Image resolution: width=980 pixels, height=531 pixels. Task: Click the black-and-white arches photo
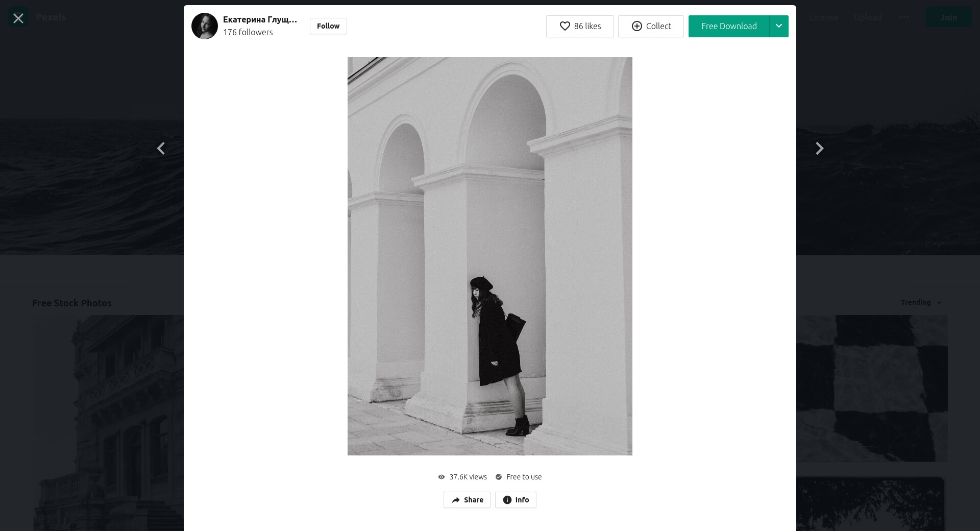click(x=490, y=256)
